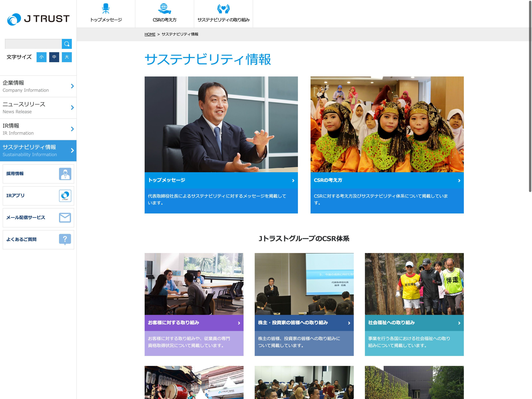Click the mail envelope icon

[65, 217]
